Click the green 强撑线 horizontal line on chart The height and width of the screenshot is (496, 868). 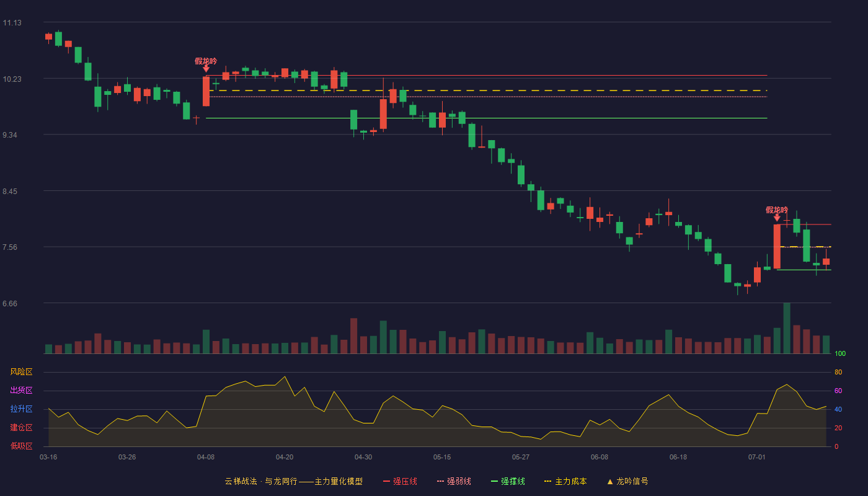coord(486,118)
